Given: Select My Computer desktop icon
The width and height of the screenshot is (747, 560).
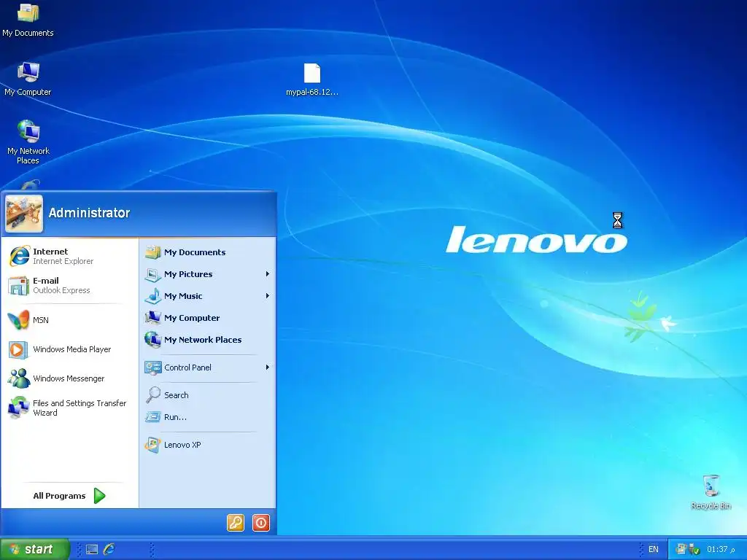Looking at the screenshot, I should [x=28, y=79].
